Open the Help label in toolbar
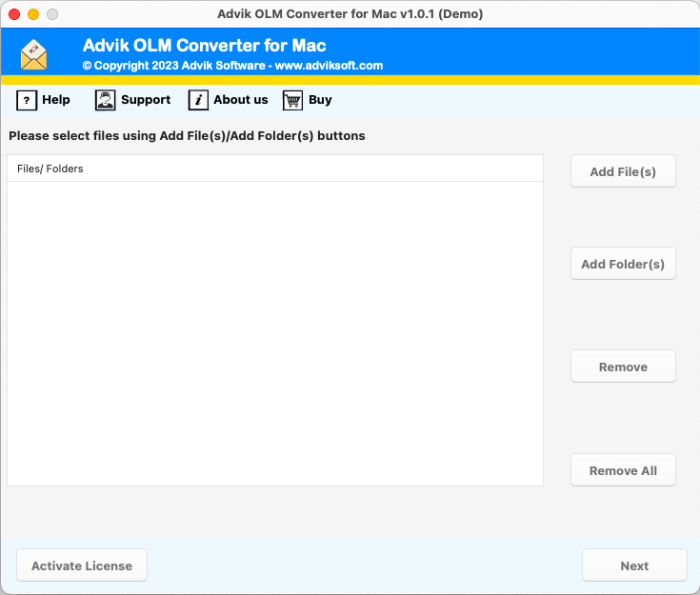 click(56, 100)
